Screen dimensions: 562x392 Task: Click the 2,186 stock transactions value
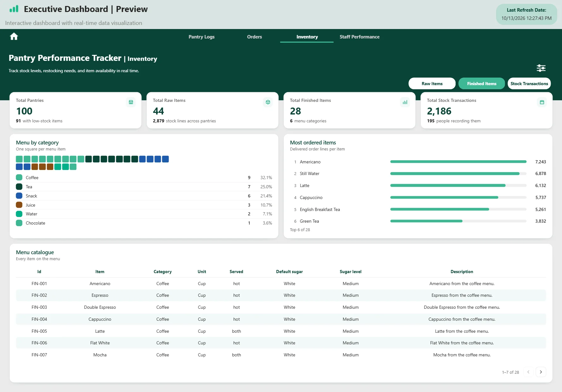pos(439,111)
